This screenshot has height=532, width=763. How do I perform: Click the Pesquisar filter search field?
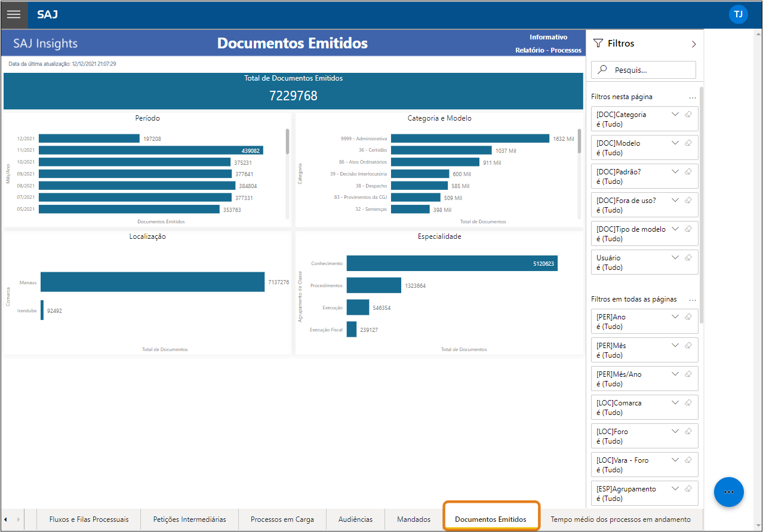(644, 70)
